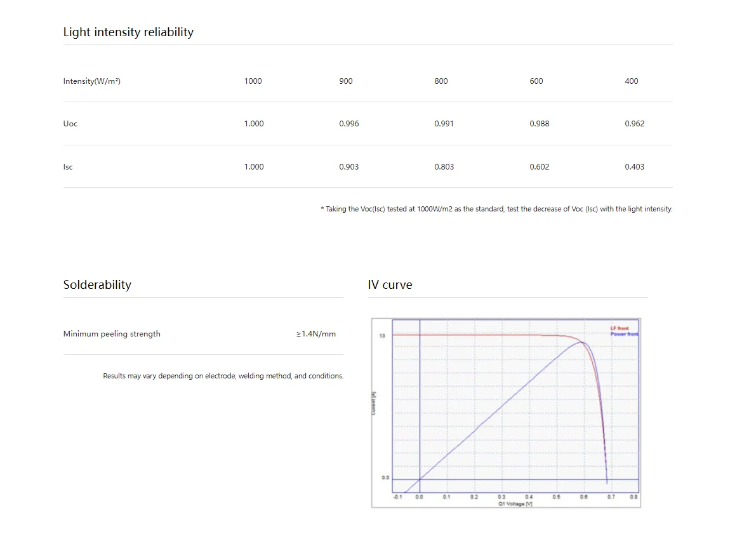756x546 pixels.
Task: Click the 'IV curve' section heading
Action: pyautogui.click(x=390, y=285)
